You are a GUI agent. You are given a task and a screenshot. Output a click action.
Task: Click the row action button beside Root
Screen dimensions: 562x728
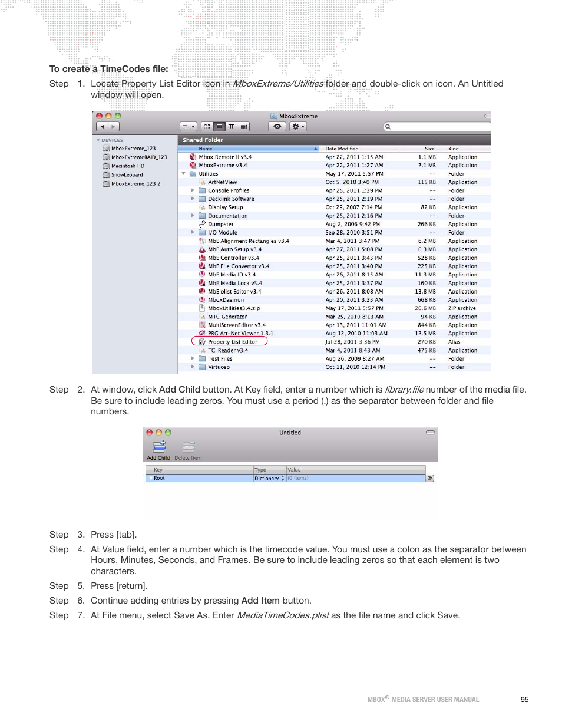pyautogui.click(x=430, y=479)
